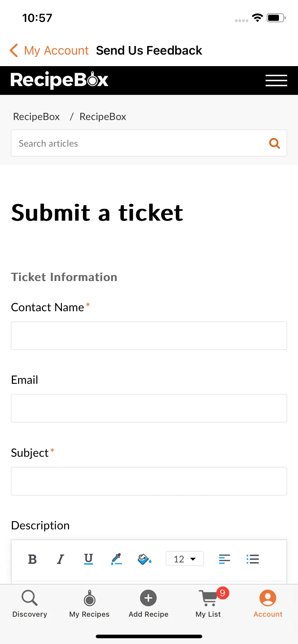Toggle underline formatting in description editor
The image size is (298, 644).
(89, 559)
